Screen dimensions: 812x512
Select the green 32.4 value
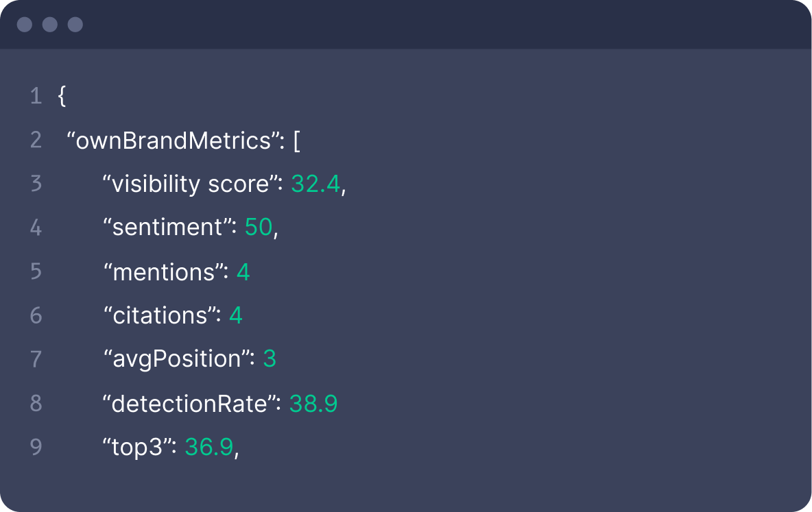coord(315,184)
